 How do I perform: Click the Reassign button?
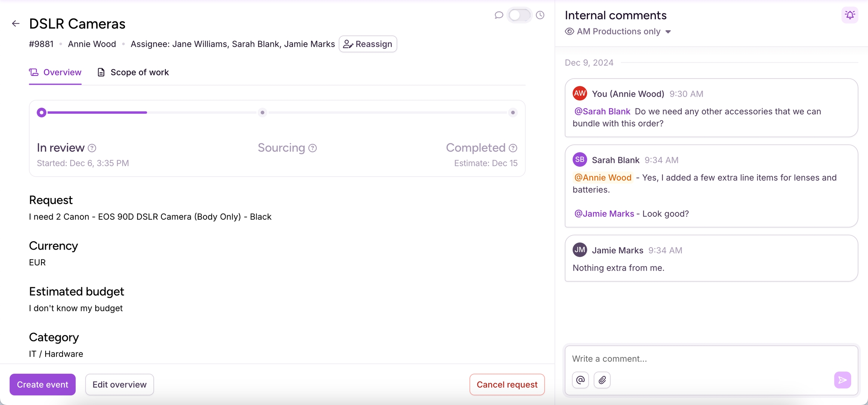point(368,44)
